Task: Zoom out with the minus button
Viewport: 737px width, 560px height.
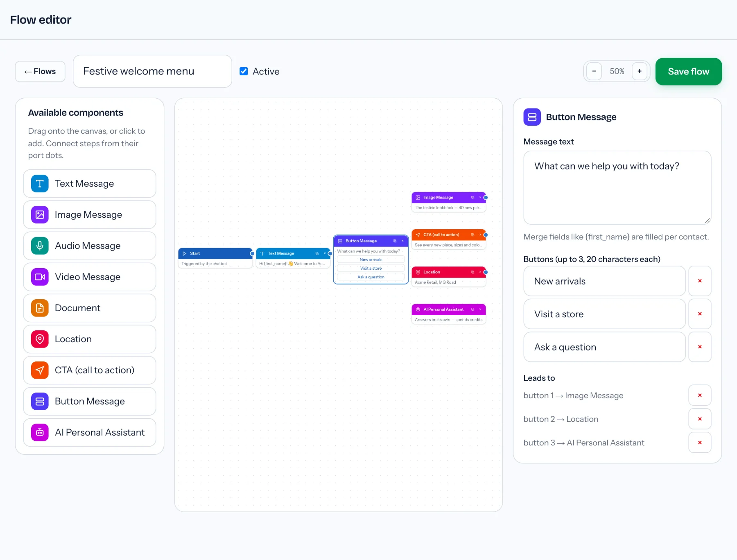Action: (594, 71)
